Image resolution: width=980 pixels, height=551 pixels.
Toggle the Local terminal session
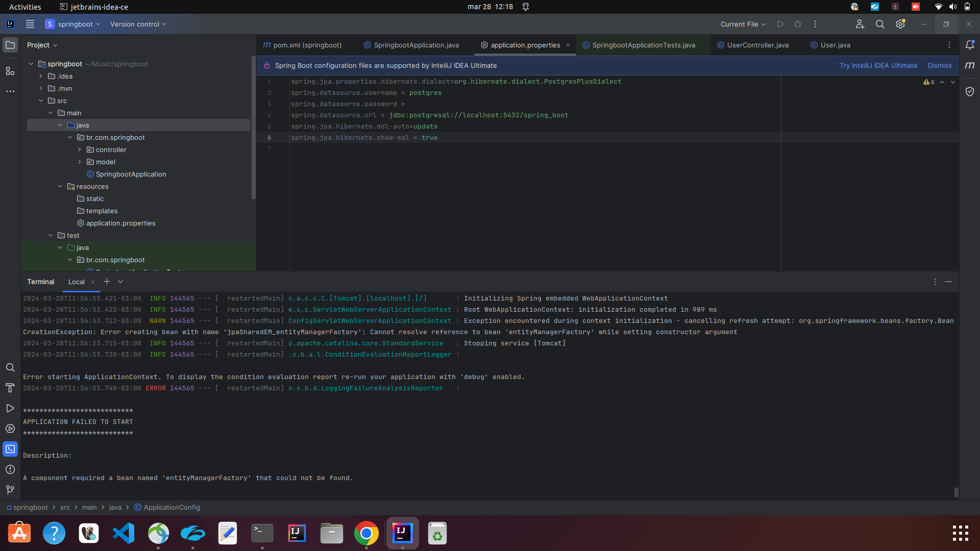tap(76, 281)
